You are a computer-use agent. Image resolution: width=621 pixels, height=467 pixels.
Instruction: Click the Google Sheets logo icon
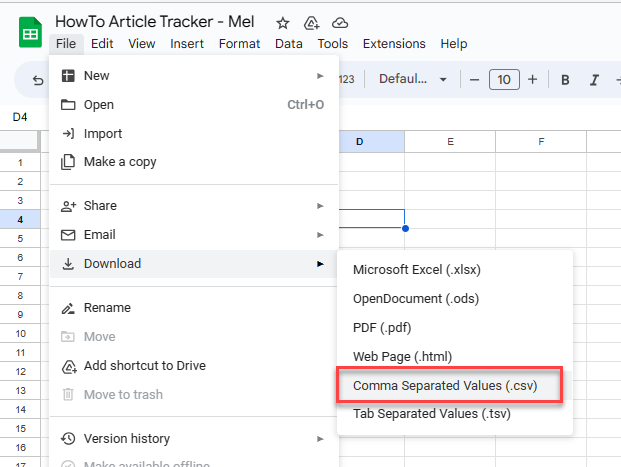click(30, 32)
